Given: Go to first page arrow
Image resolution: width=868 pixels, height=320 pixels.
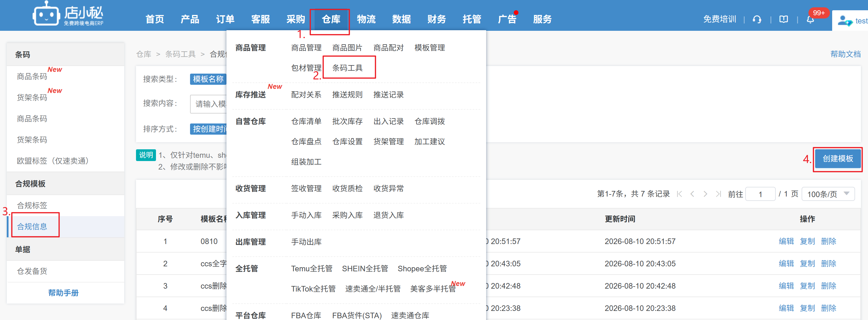Looking at the screenshot, I should (x=679, y=194).
